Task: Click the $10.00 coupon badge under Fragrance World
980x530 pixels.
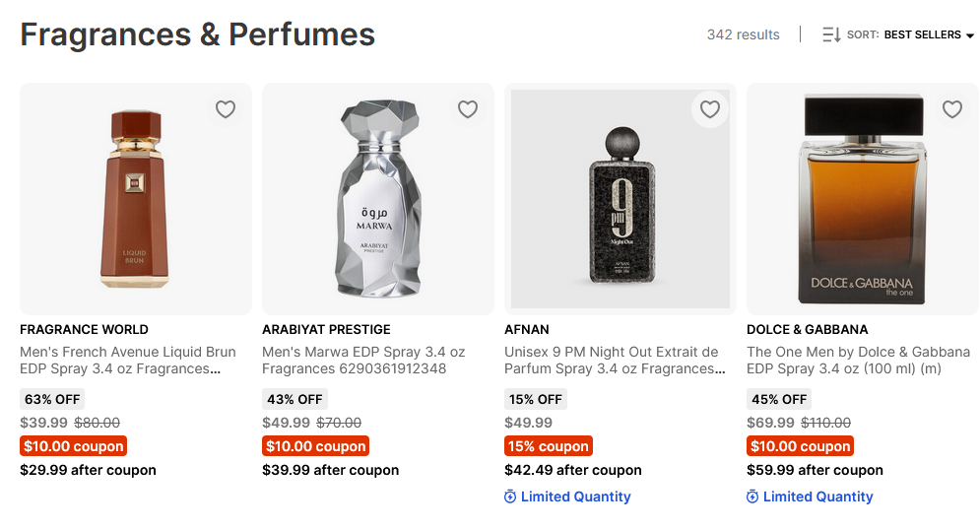Action: (x=74, y=446)
